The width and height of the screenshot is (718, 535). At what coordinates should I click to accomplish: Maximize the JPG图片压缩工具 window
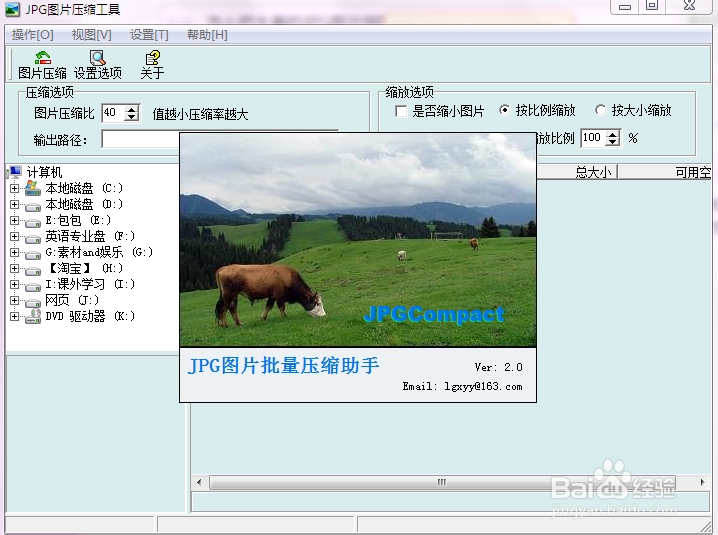[x=652, y=5]
